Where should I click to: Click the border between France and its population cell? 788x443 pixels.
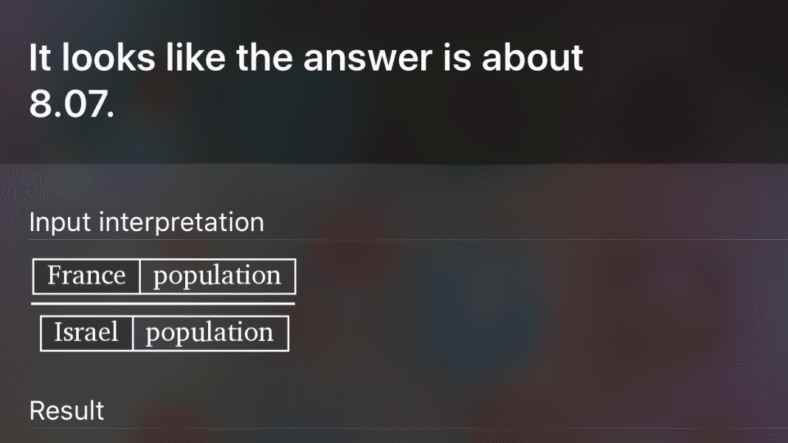pyautogui.click(x=139, y=276)
